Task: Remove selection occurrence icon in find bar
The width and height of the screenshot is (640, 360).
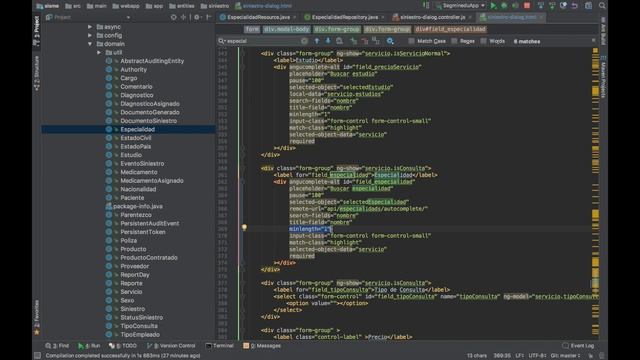Action: coord(364,41)
